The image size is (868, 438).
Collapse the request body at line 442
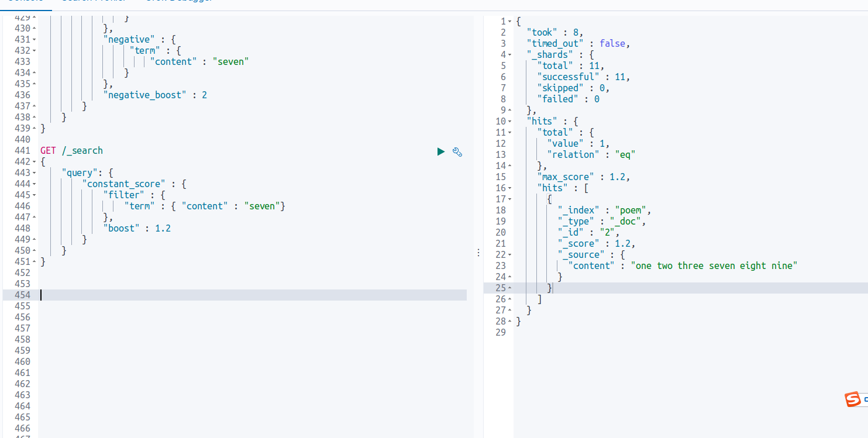pyautogui.click(x=35, y=162)
